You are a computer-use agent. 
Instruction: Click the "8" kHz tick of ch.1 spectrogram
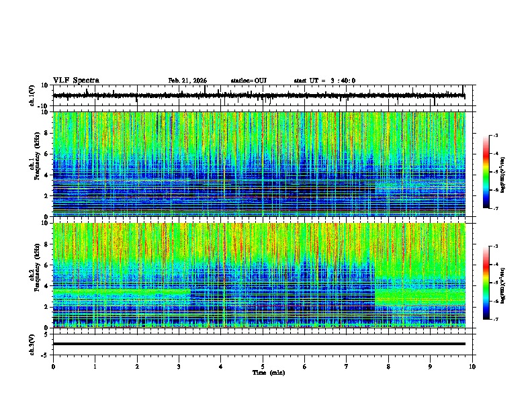coord(47,133)
